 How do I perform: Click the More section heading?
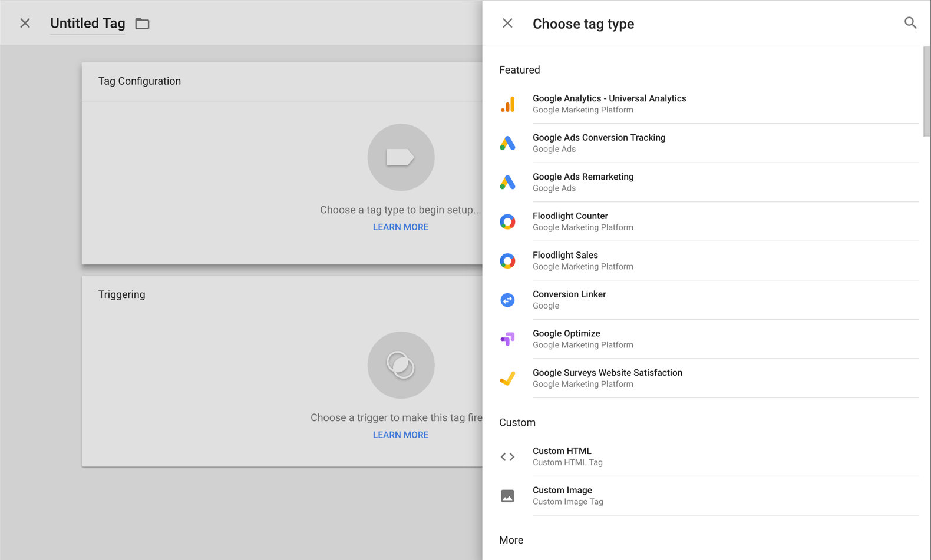(x=511, y=540)
